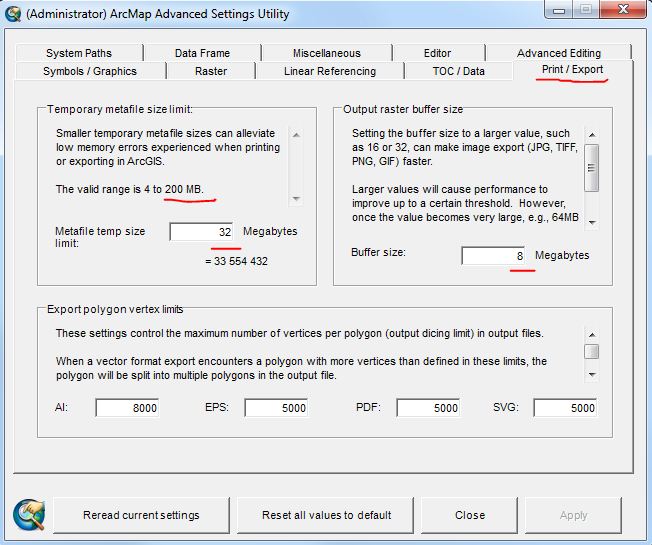Screen dimensions: 652x545
Task: Close the window with the red X
Action: coord(623,9)
